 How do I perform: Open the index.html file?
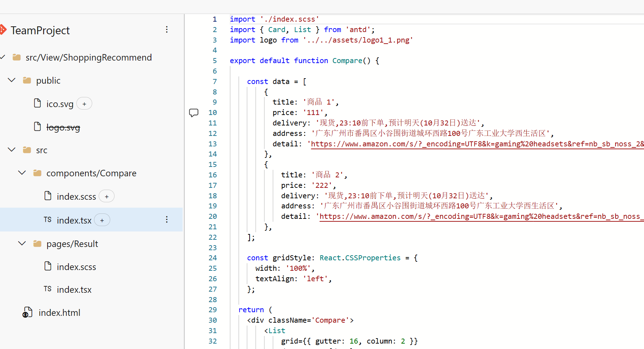[x=59, y=313]
